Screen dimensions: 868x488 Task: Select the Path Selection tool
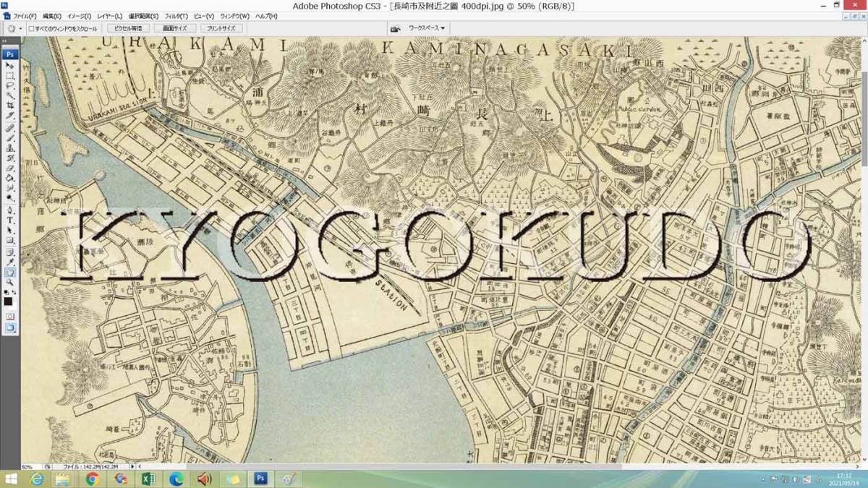pos(10,229)
